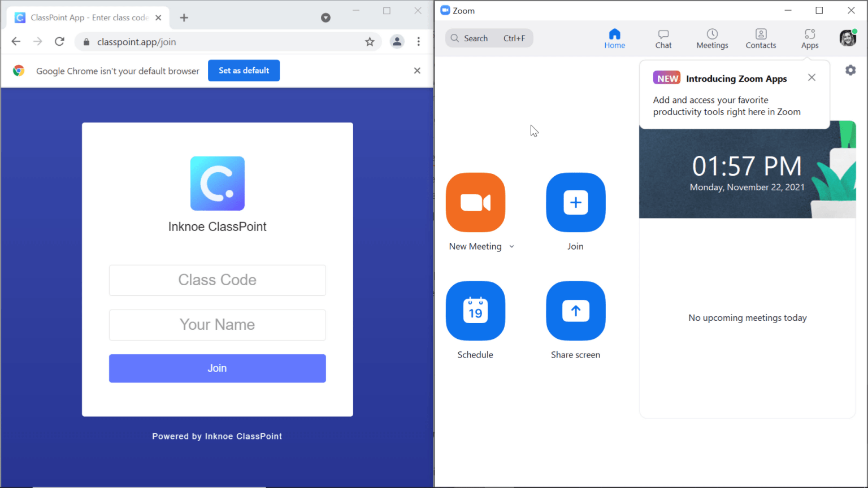Click the NEW badge in the Zoom Apps popup

point(667,78)
